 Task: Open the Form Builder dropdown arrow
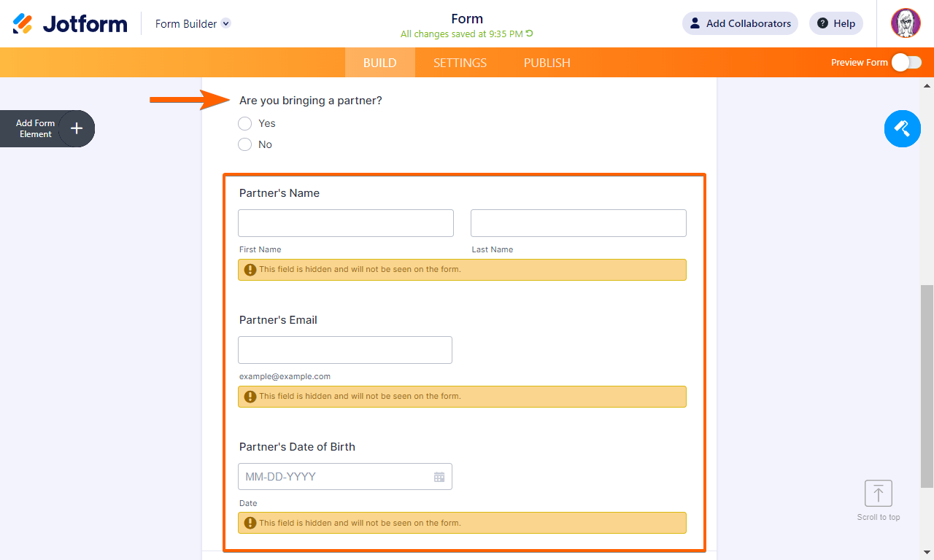(226, 23)
